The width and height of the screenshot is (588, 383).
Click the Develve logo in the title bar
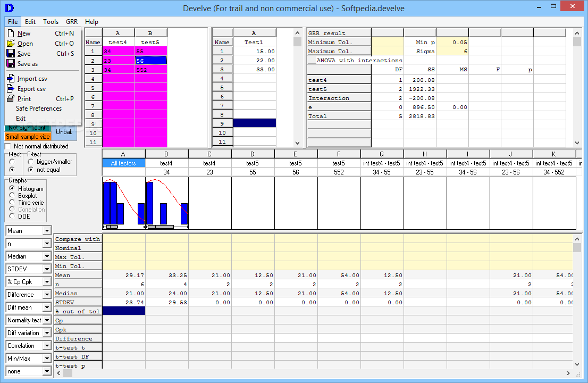(x=10, y=8)
